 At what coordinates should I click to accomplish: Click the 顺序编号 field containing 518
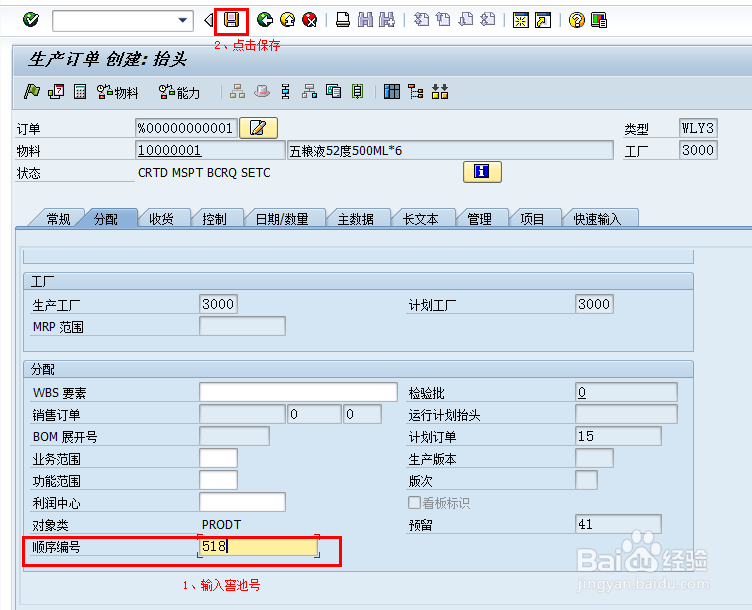point(258,546)
